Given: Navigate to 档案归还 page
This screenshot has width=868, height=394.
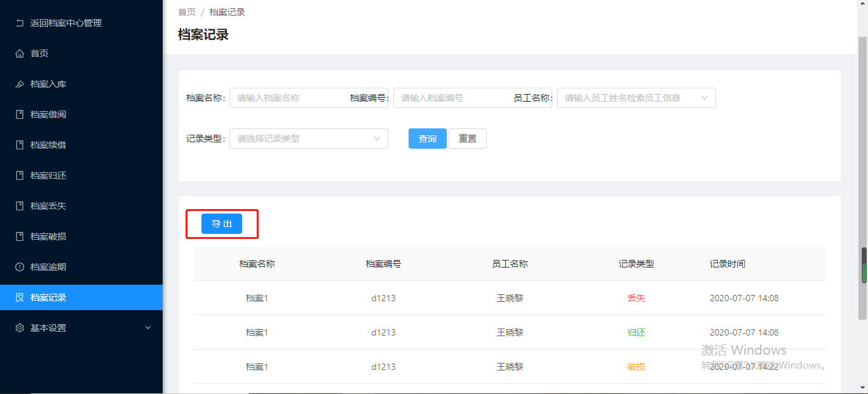Looking at the screenshot, I should pos(81,175).
